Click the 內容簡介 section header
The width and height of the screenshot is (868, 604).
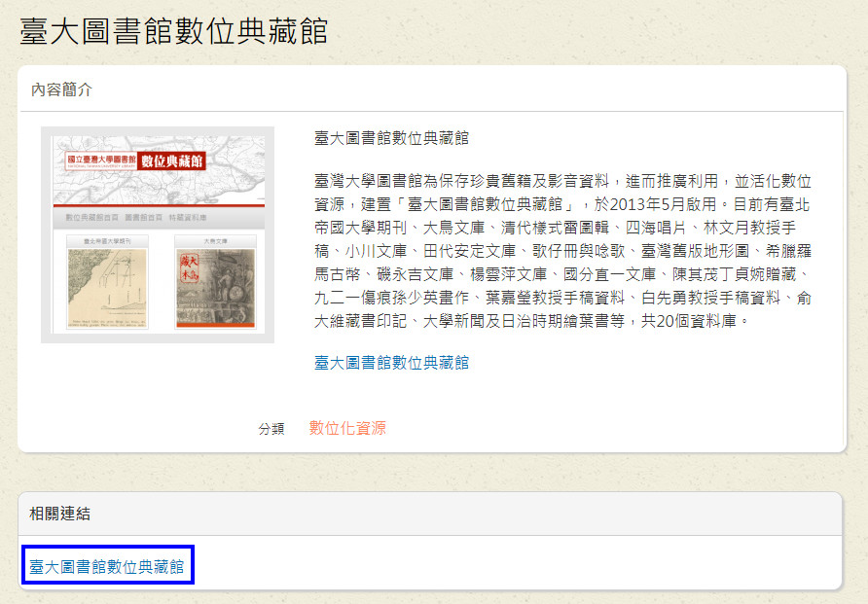(x=61, y=89)
